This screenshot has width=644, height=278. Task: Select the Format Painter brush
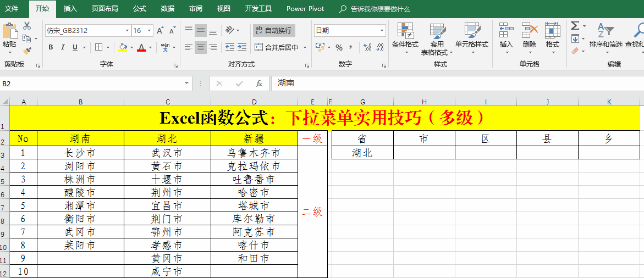(x=27, y=51)
